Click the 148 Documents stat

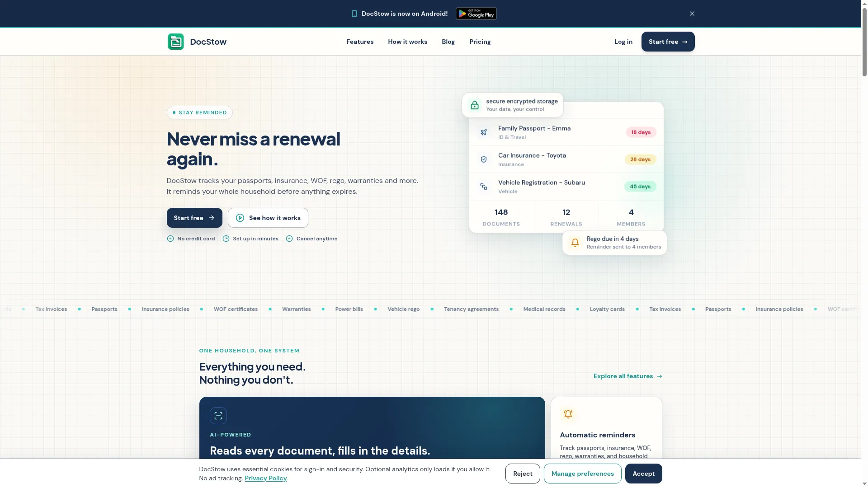point(501,217)
